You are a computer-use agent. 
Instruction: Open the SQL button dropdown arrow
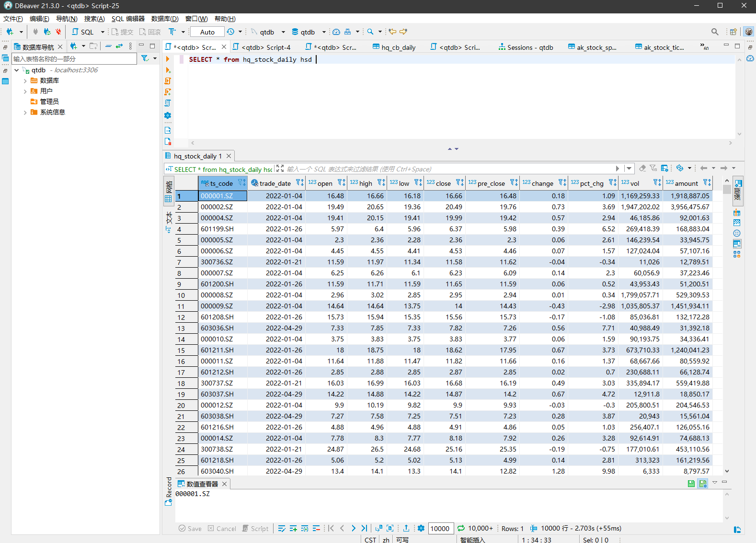click(x=103, y=32)
